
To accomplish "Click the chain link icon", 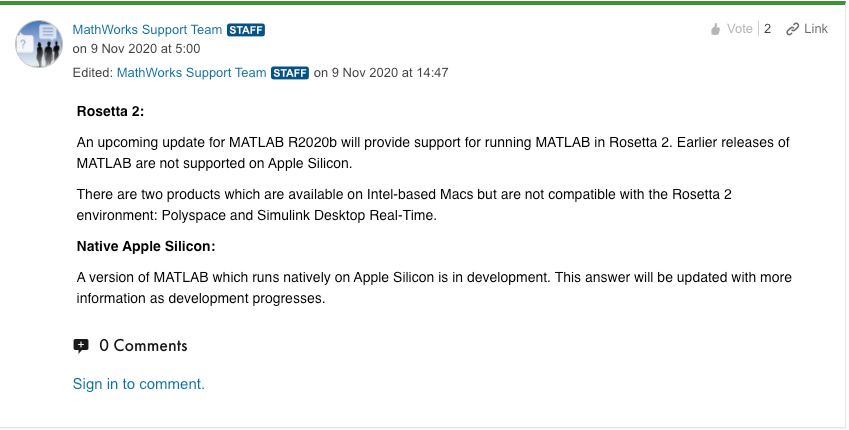I will coord(793,29).
